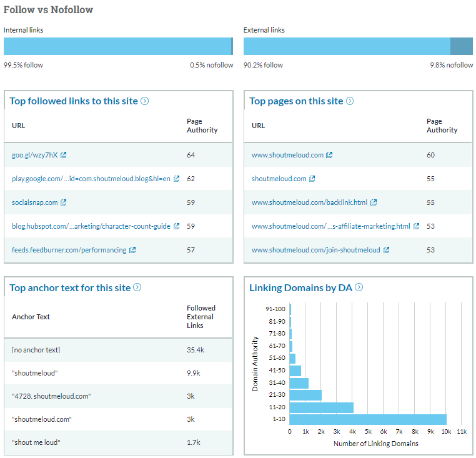The height and width of the screenshot is (458, 476).
Task: Open external link icon beside blog.hubspot.com URL
Action: [x=176, y=226]
